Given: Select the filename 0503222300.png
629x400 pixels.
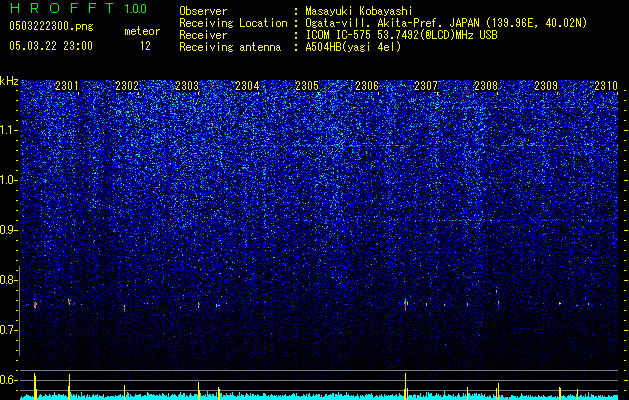Looking at the screenshot, I should coord(51,26).
